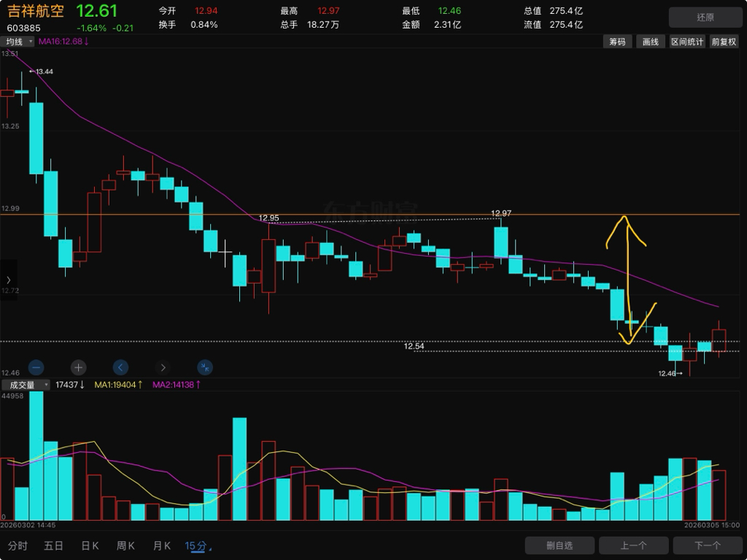Switch to 五日 tab

tap(53, 545)
